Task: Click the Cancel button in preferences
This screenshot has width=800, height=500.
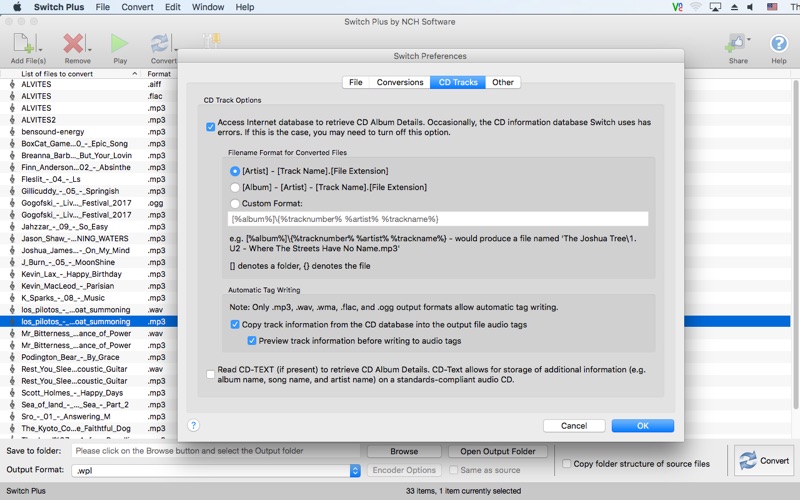Action: [574, 426]
